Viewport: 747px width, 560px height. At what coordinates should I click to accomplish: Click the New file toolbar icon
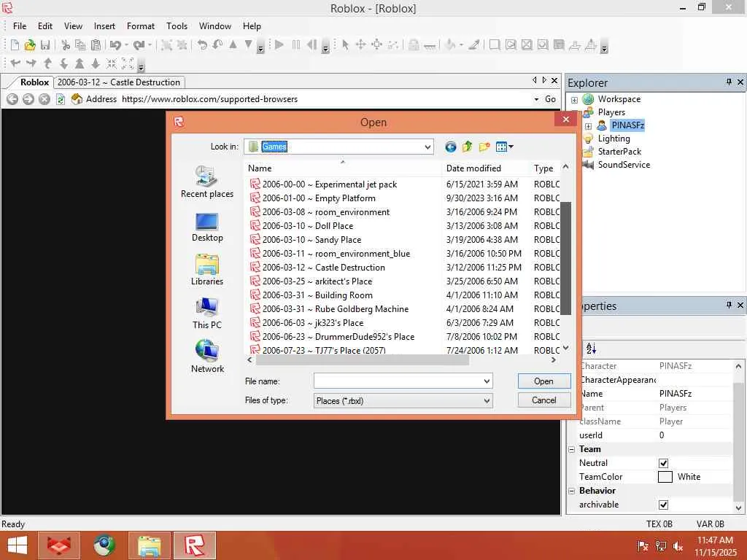[15, 45]
